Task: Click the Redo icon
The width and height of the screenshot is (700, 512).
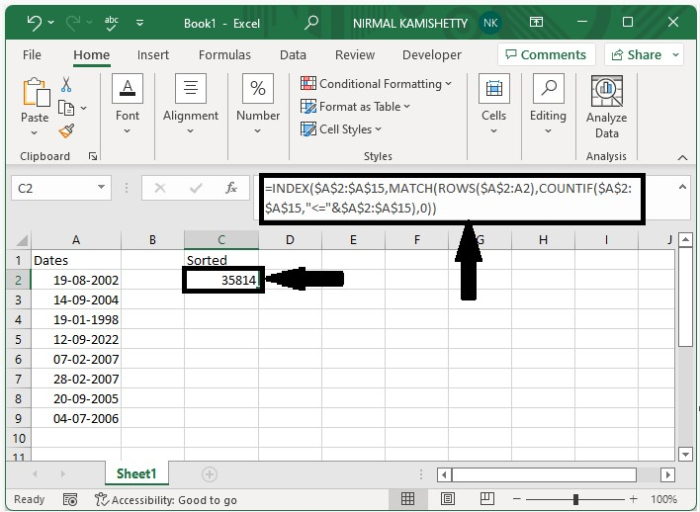Action: [x=73, y=22]
